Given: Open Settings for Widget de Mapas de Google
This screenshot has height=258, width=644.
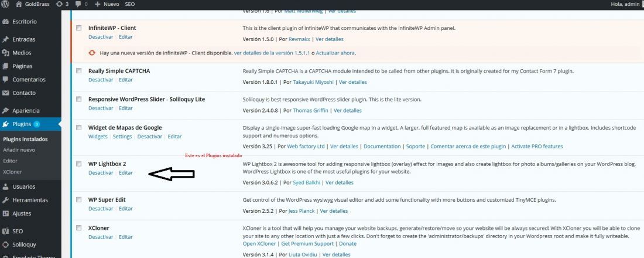Looking at the screenshot, I should (x=122, y=137).
